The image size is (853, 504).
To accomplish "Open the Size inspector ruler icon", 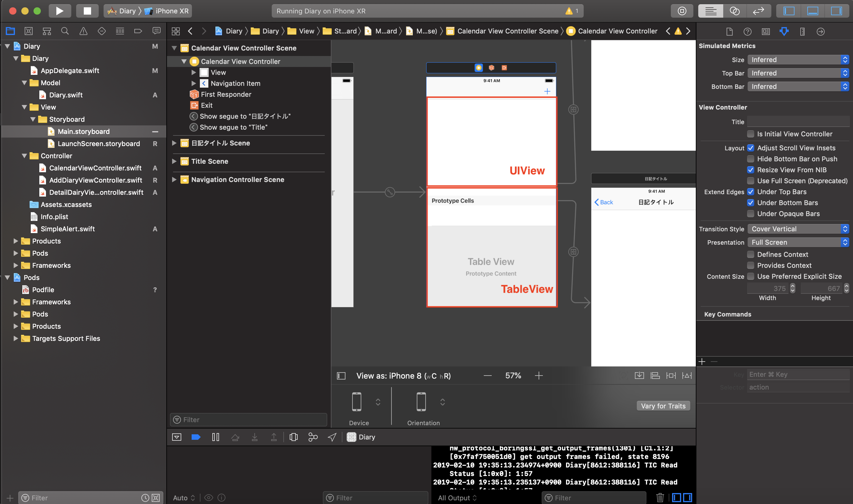I will pos(802,32).
